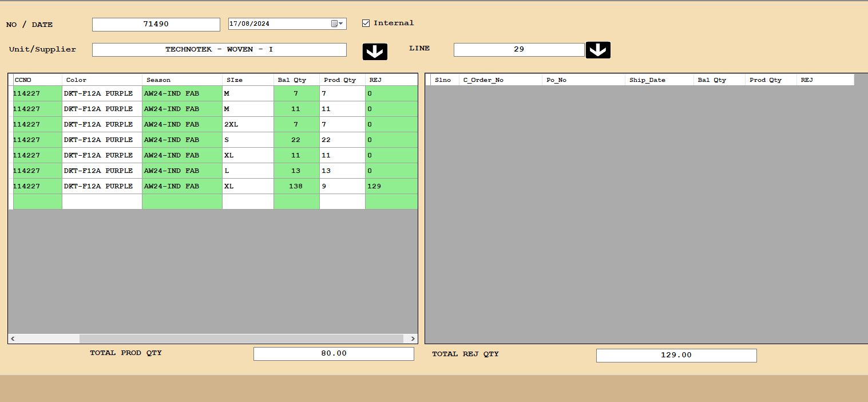Click scroll left arrow on horizontal scrollbar

[13, 339]
